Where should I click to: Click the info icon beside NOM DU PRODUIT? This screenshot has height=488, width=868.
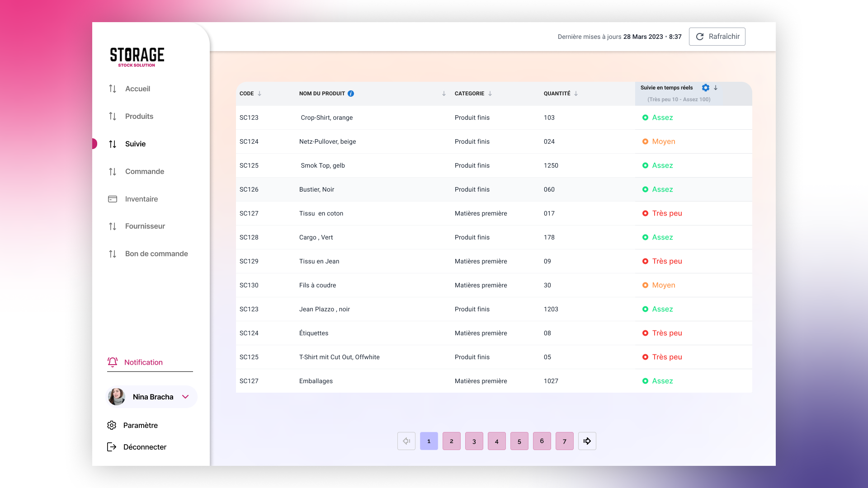(351, 94)
